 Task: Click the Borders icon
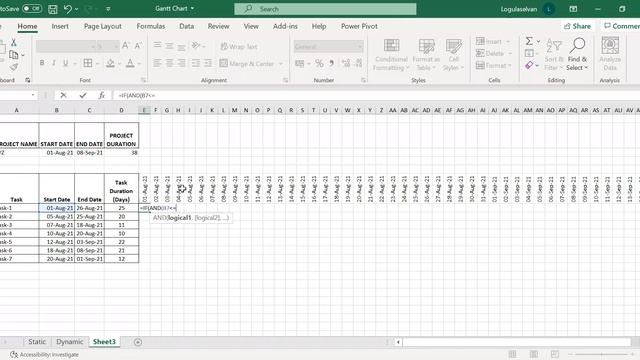click(88, 63)
